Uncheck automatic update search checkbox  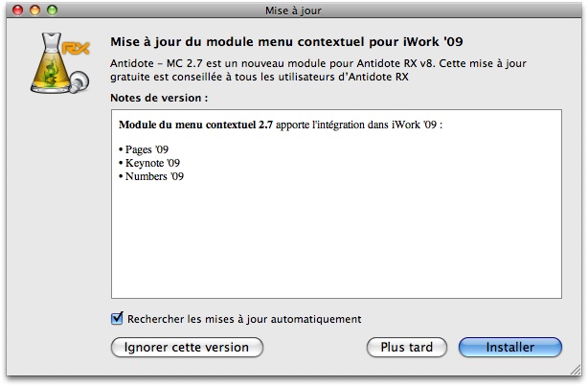click(117, 318)
